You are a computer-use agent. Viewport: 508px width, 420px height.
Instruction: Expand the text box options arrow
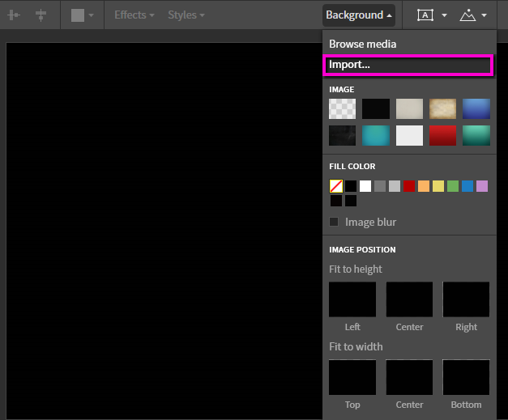pos(445,15)
